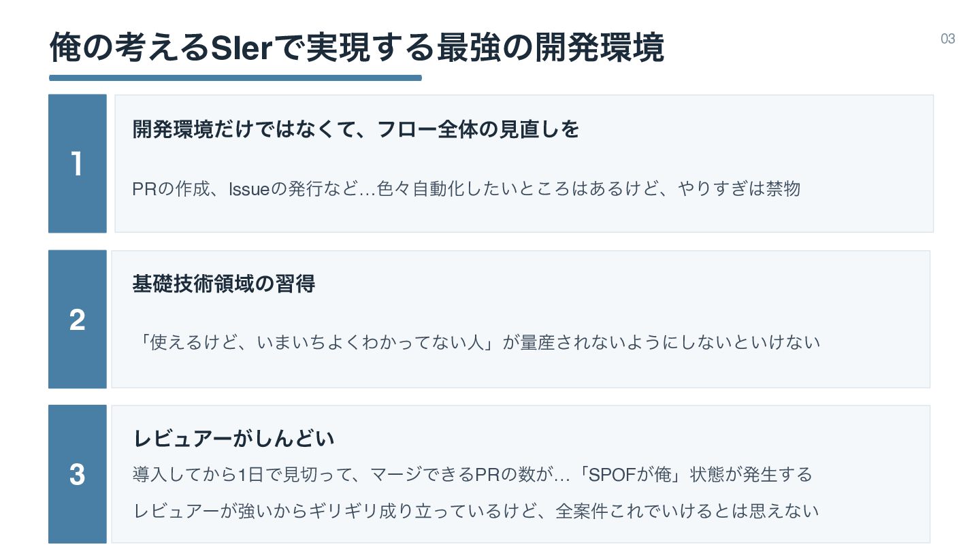Click the page number 03

pyautogui.click(x=947, y=39)
